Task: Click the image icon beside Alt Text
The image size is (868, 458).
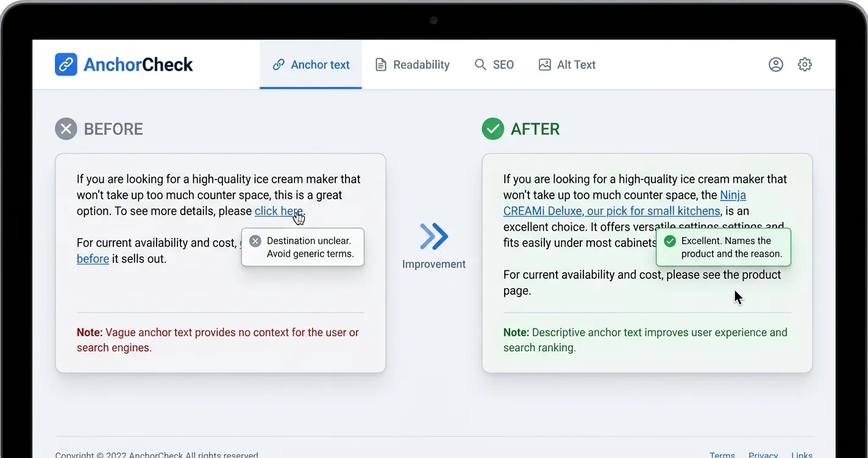Action: pos(545,65)
